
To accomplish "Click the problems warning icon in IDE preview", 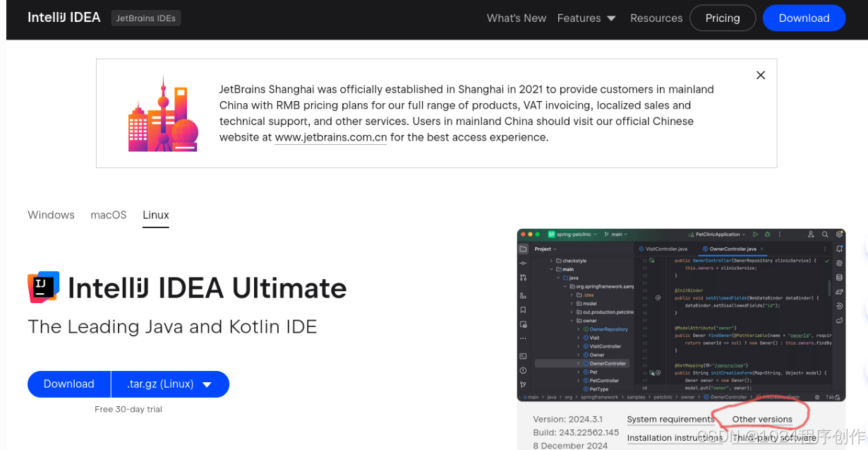I will click(x=523, y=371).
